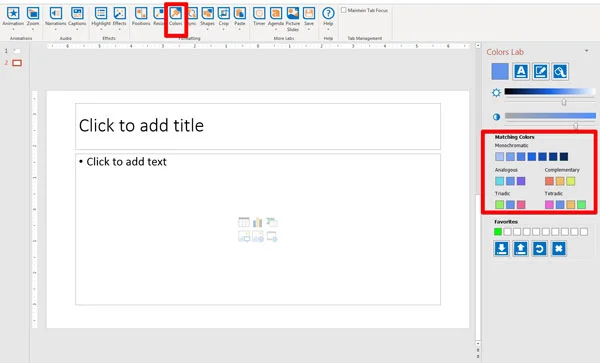Image resolution: width=600 pixels, height=363 pixels.
Task: Load favorite colors with download arrow button
Action: (501, 249)
